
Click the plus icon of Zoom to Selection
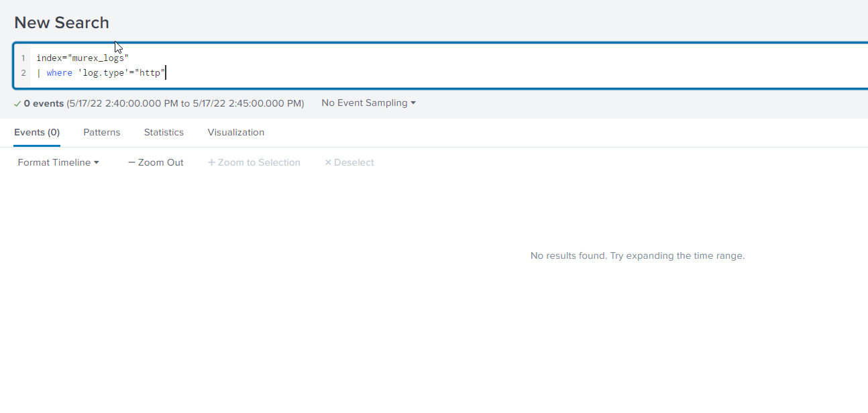211,163
